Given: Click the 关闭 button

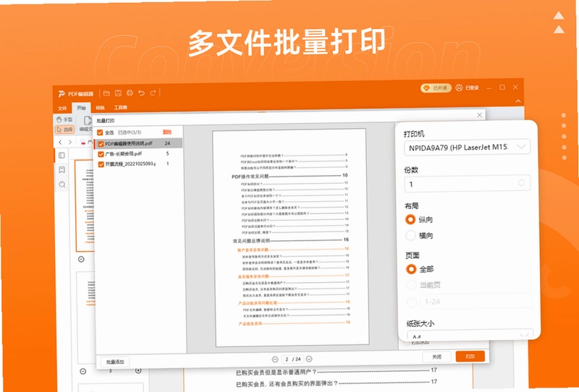Looking at the screenshot, I should point(437,357).
